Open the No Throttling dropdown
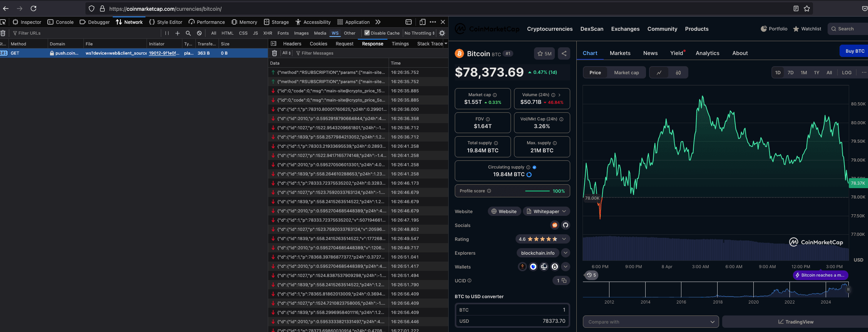Screen dimensions: 868x332 (419, 33)
